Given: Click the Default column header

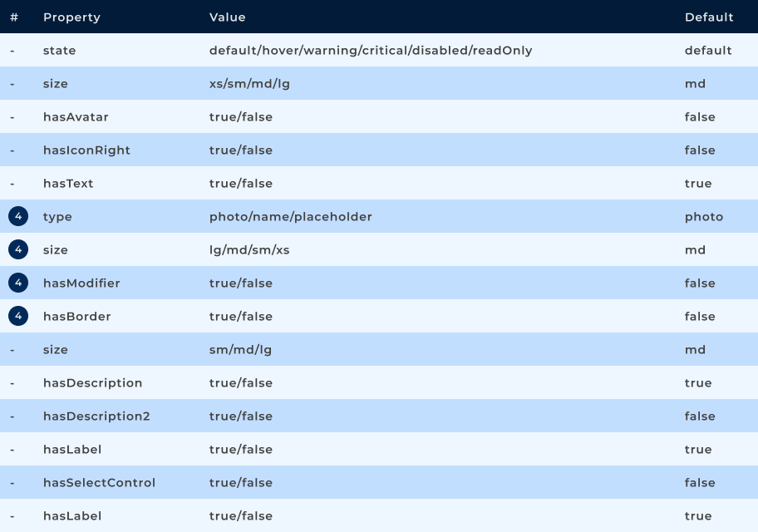Looking at the screenshot, I should pos(708,17).
